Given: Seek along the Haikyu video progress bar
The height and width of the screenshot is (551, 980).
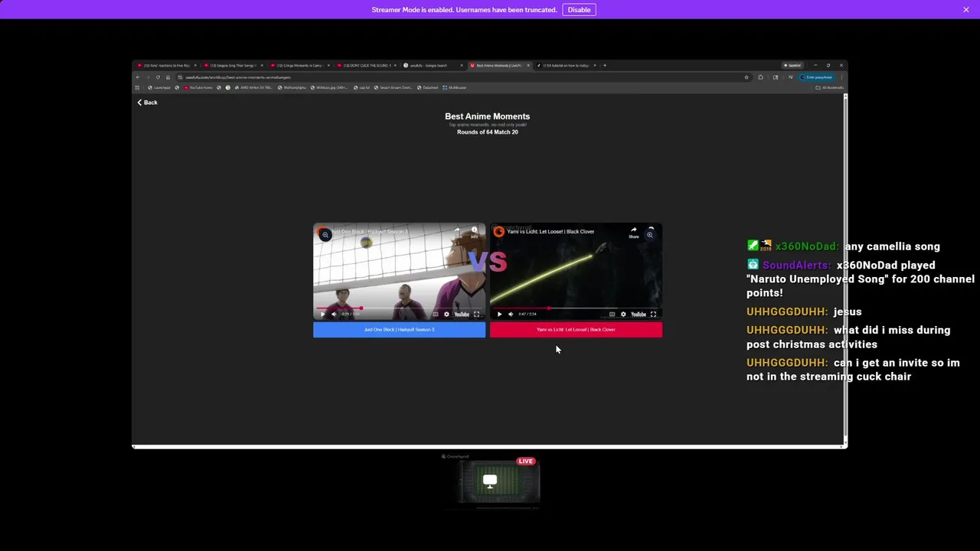Looking at the screenshot, I should click(399, 308).
